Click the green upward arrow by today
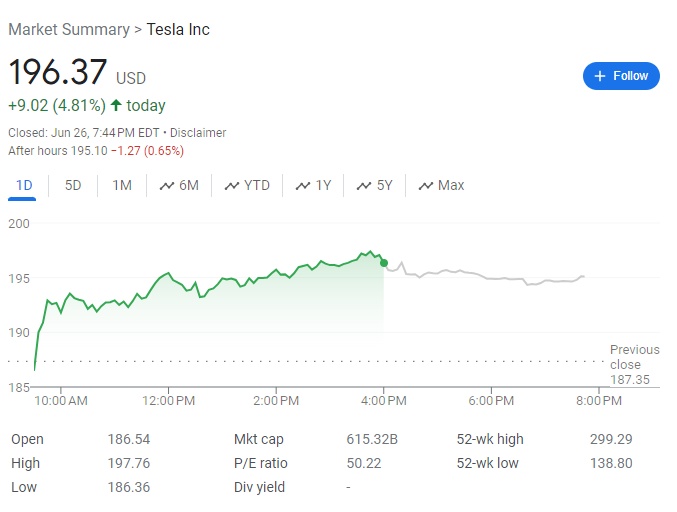The width and height of the screenshot is (677, 512). pyautogui.click(x=116, y=105)
